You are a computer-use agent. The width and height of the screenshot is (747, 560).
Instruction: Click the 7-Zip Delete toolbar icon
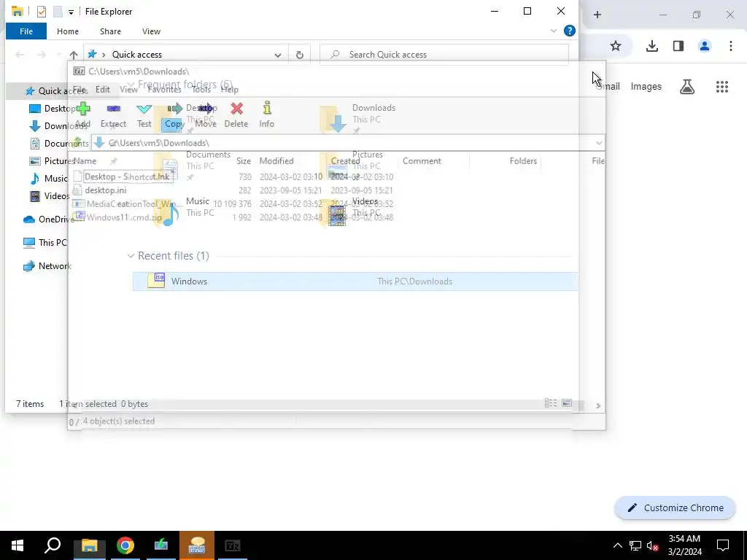click(x=236, y=114)
